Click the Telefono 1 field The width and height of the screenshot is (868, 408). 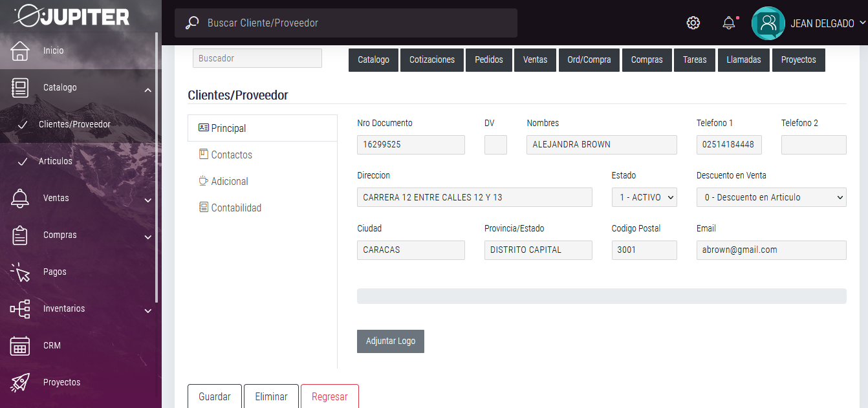tap(729, 145)
